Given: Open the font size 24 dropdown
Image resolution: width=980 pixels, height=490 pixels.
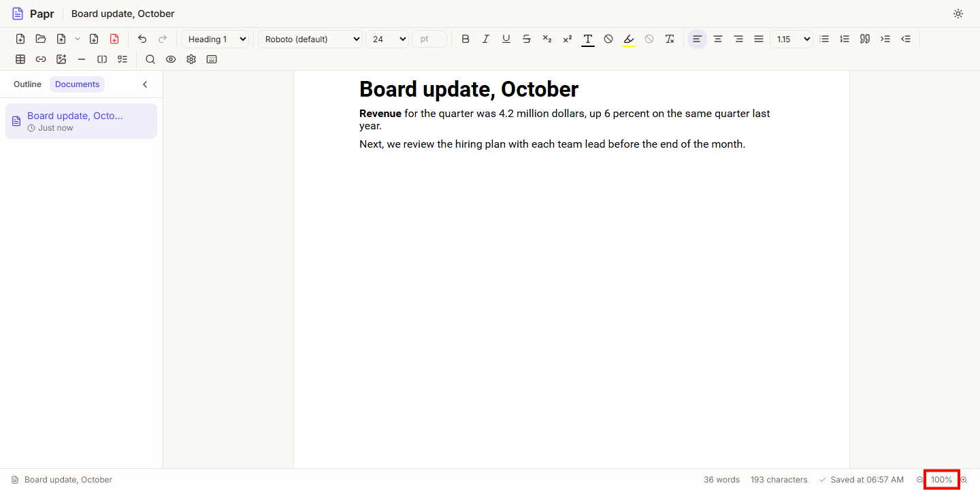Looking at the screenshot, I should 387,39.
